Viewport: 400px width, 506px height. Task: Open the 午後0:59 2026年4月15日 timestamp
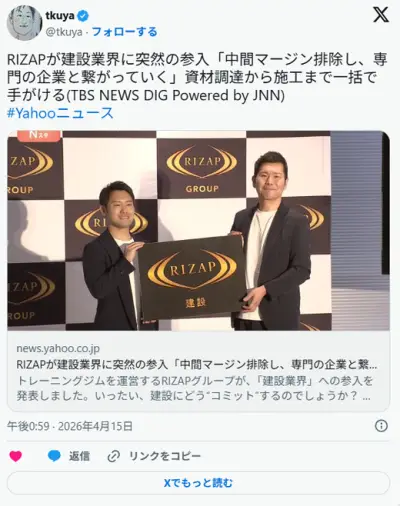coord(70,426)
